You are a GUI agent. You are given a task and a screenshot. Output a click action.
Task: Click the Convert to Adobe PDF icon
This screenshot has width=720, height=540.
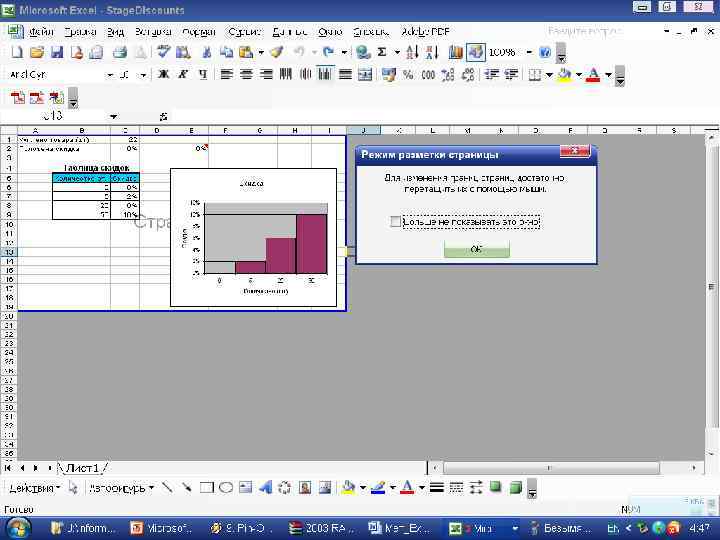17,97
